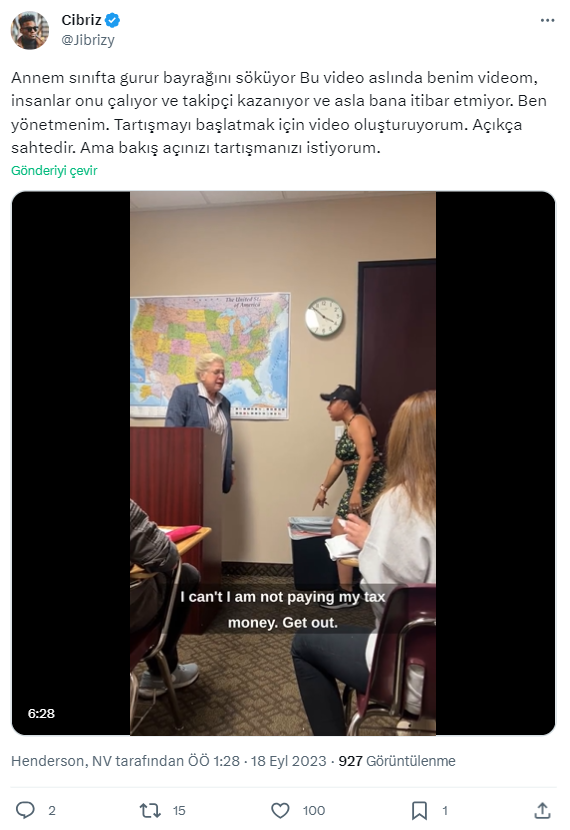The width and height of the screenshot is (570, 830).
Task: Click the blue verified badge
Action: (x=112, y=20)
